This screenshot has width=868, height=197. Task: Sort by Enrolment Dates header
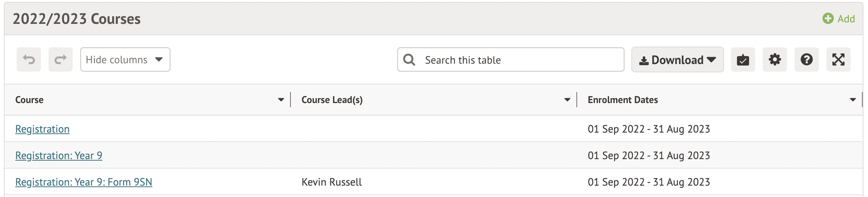(x=623, y=100)
